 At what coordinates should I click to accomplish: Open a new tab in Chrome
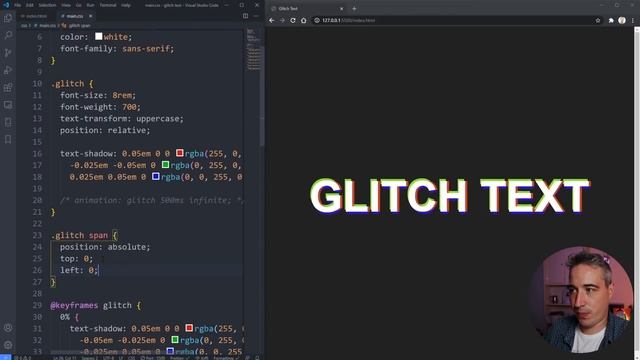pyautogui.click(x=354, y=9)
